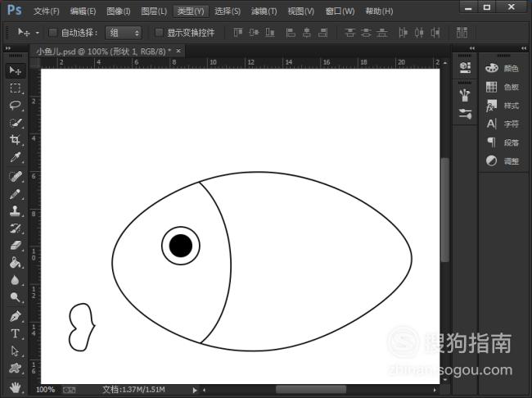Click distribute top edges icon
The width and height of the screenshot is (532, 398).
pos(349,33)
